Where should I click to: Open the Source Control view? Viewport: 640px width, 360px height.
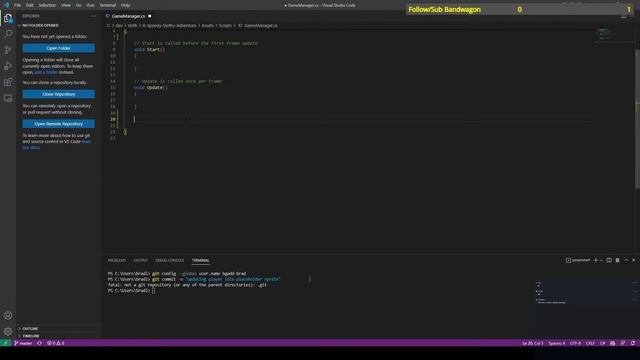click(x=8, y=50)
